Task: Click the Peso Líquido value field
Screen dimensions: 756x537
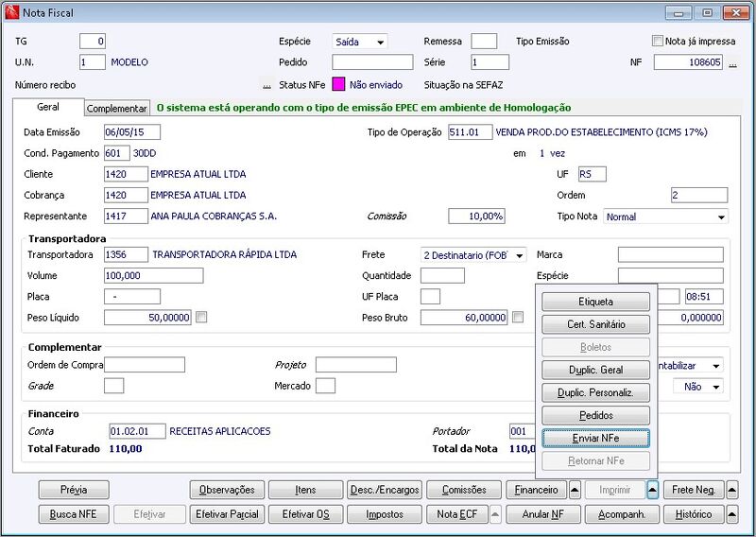Action: coord(147,318)
